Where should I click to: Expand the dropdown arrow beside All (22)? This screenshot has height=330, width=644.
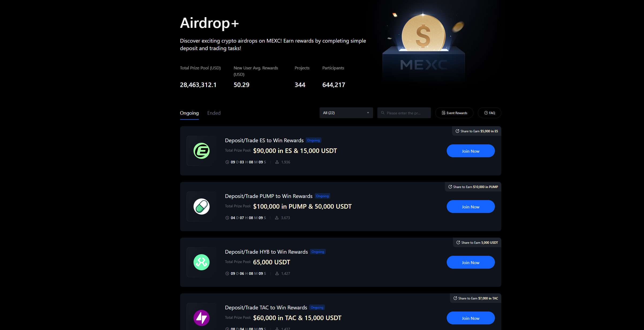pos(368,113)
